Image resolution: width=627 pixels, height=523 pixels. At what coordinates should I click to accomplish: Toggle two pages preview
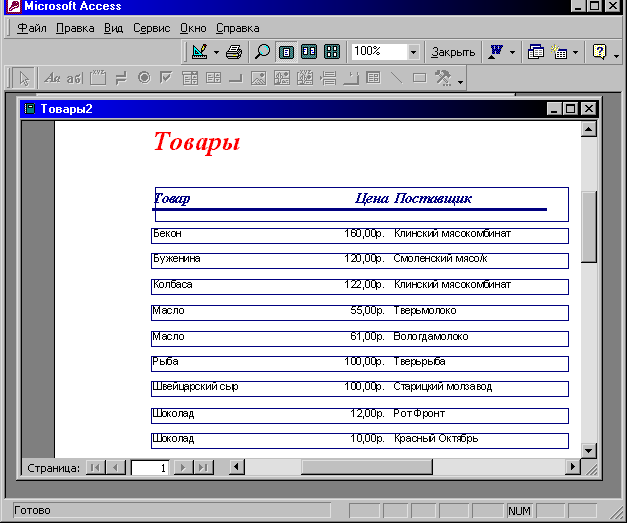coord(309,52)
